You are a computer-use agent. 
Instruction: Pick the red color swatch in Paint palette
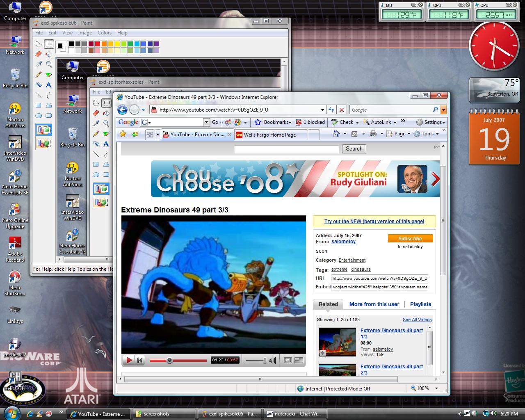pyautogui.click(x=98, y=44)
